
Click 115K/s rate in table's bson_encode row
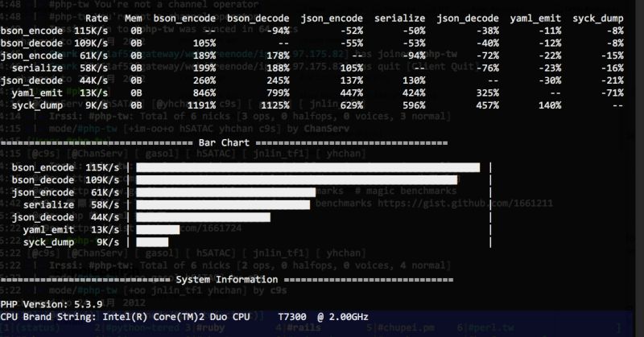(91, 31)
